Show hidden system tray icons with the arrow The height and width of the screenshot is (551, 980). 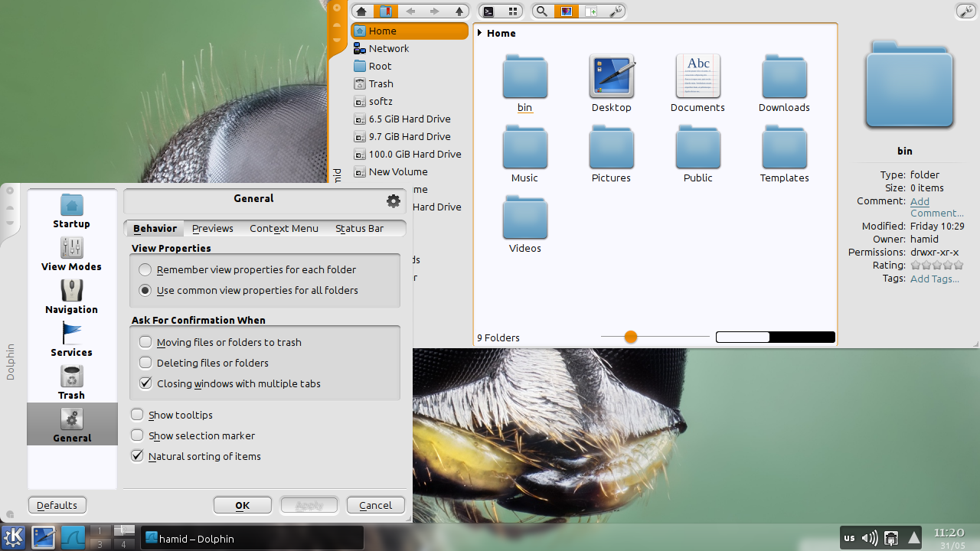(913, 538)
